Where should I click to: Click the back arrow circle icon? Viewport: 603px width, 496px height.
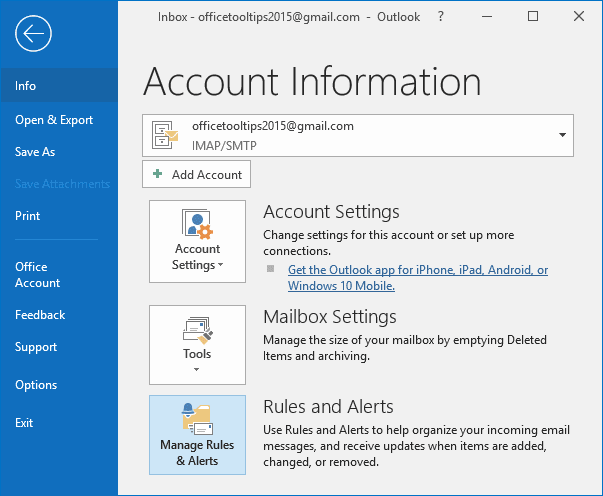[33, 34]
